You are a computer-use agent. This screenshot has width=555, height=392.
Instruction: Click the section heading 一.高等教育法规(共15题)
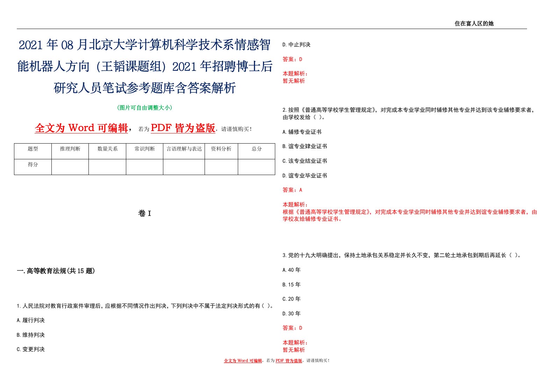click(x=56, y=271)
